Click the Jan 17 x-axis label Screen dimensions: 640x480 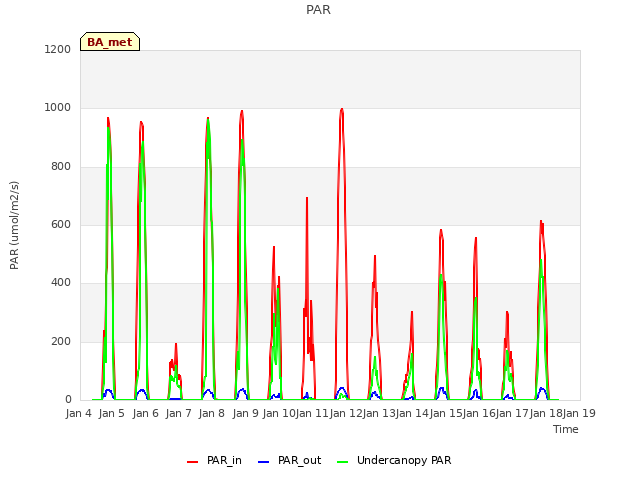[512, 413]
